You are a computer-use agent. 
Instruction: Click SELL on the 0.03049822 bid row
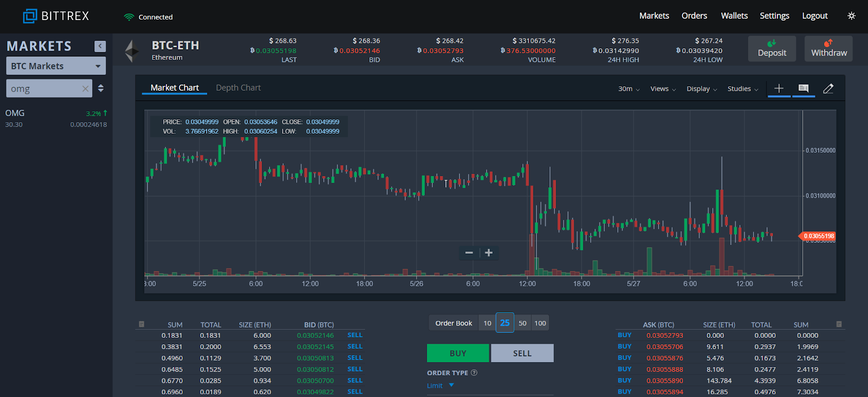tap(355, 392)
